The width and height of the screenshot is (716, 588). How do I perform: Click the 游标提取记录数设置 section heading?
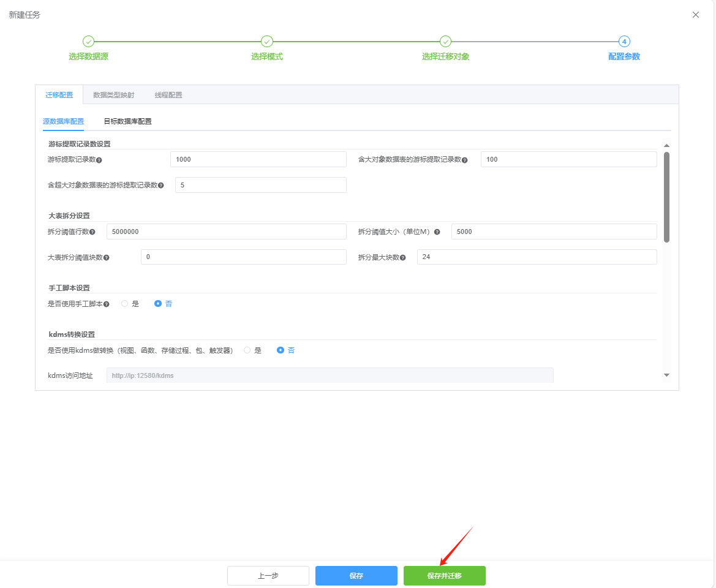pyautogui.click(x=80, y=144)
